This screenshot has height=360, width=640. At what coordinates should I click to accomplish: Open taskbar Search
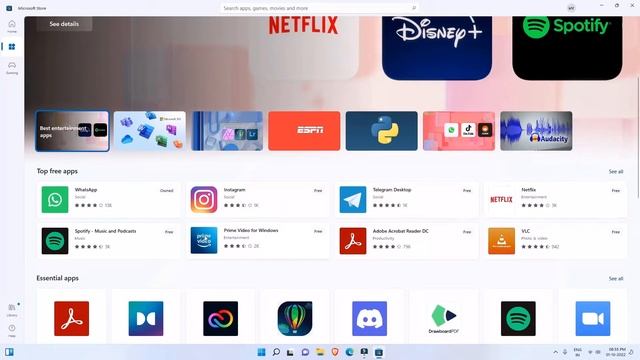(276, 352)
